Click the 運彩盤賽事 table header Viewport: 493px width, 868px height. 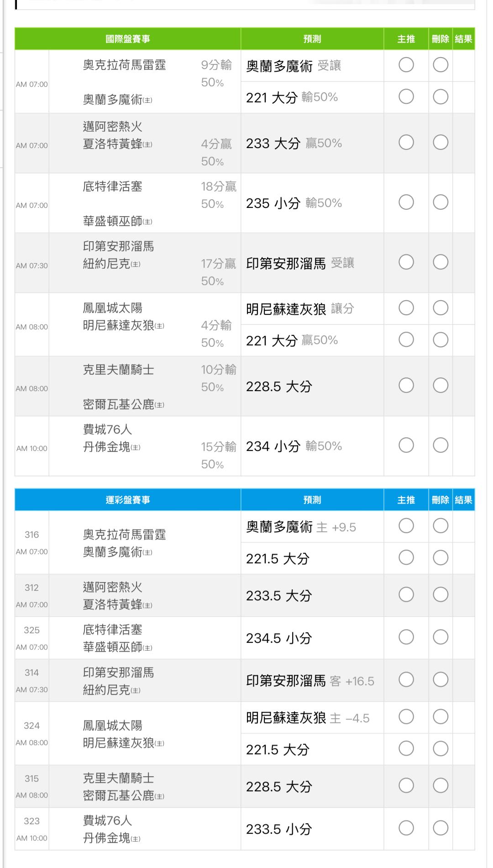click(128, 500)
